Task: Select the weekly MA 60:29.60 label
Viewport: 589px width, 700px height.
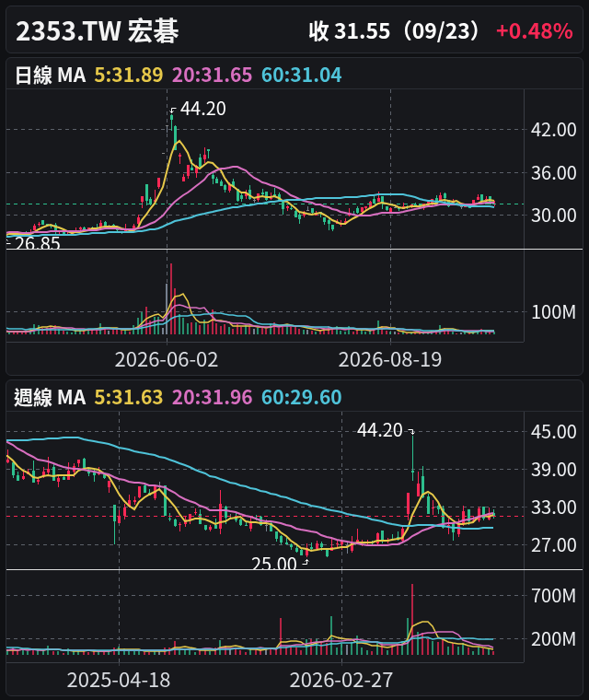Action: (301, 397)
